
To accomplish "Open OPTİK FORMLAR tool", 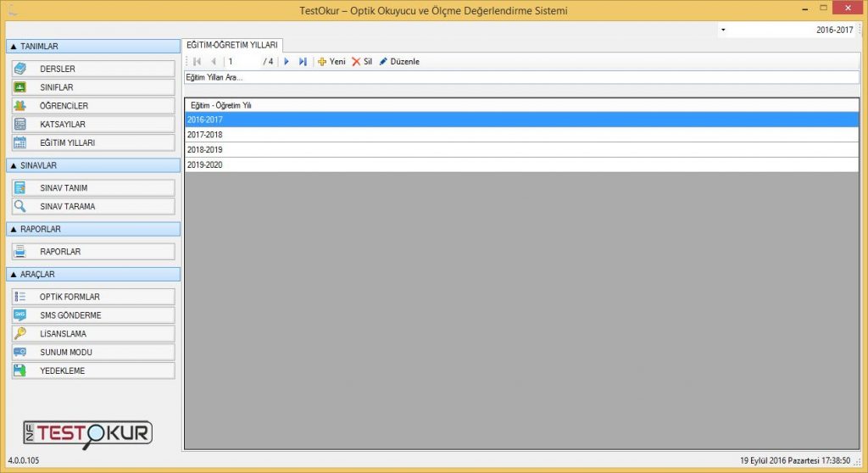I will (93, 297).
